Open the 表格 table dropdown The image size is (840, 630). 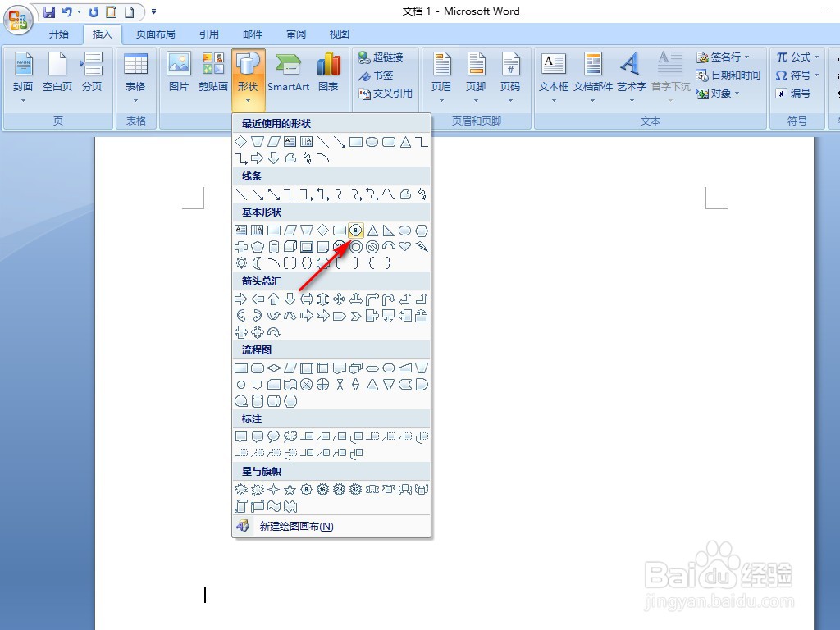[135, 77]
